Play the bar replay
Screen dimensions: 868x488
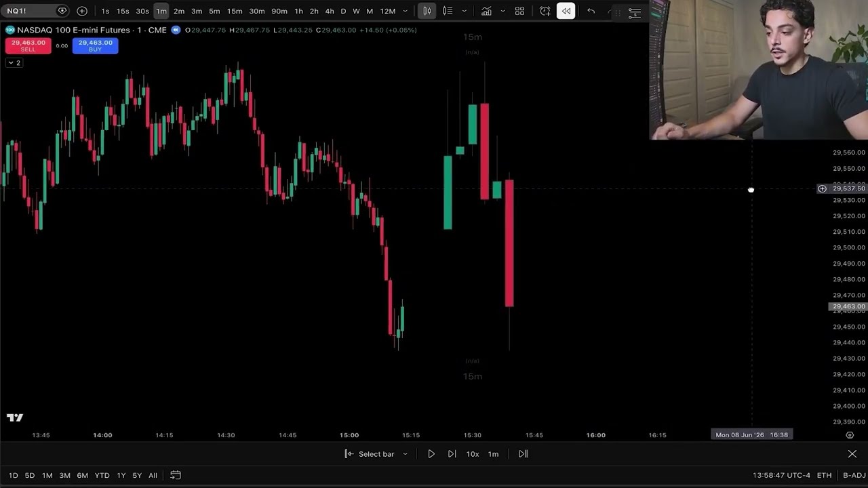click(x=431, y=454)
